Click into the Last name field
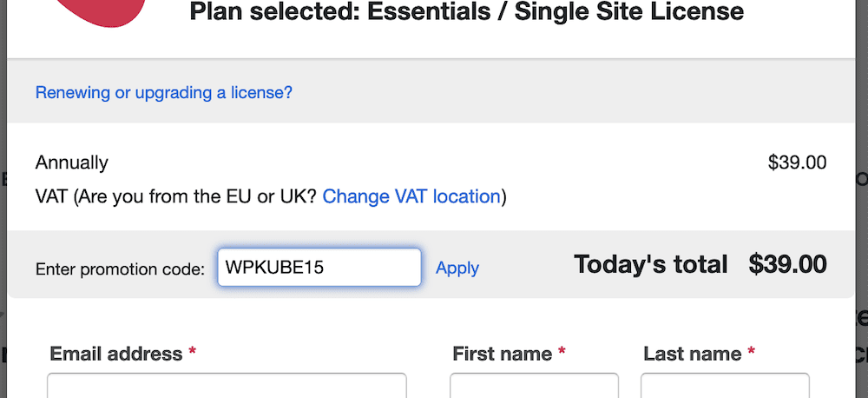The width and height of the screenshot is (868, 398). pyautogui.click(x=725, y=386)
